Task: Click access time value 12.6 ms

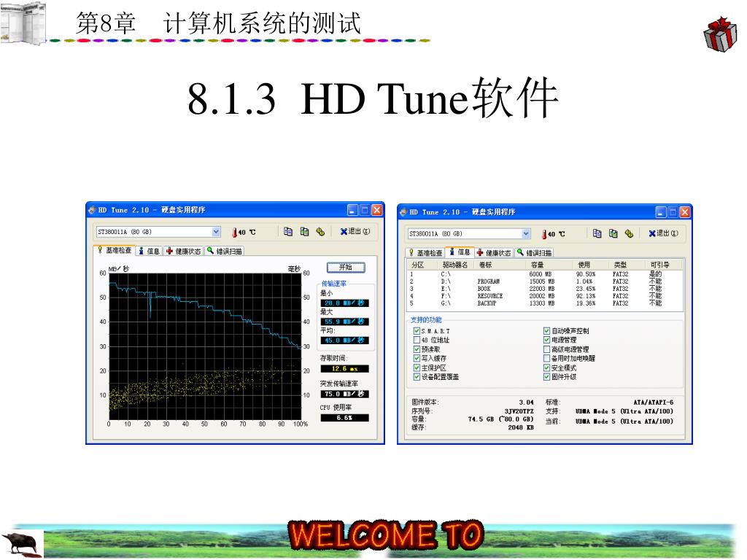Action: 344,368
